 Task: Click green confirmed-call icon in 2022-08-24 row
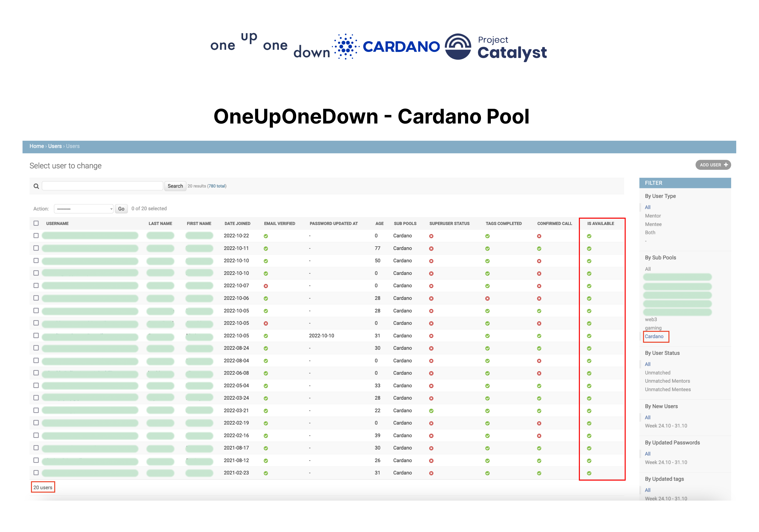click(x=539, y=349)
